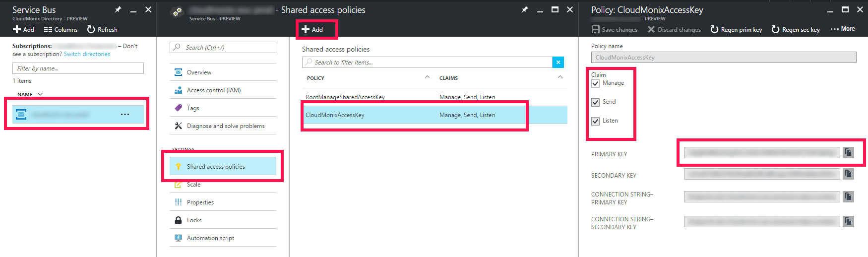This screenshot has height=257, width=868.
Task: Pin the Service Bus blade
Action: coord(118,9)
